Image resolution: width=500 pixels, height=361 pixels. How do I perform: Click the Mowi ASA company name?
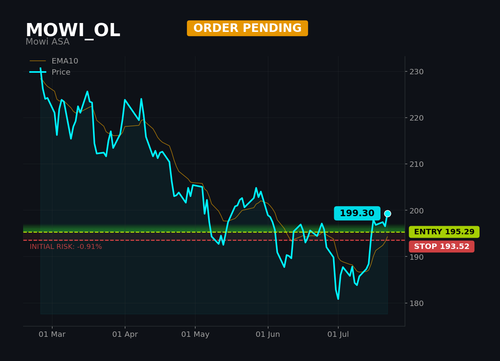(x=48, y=42)
